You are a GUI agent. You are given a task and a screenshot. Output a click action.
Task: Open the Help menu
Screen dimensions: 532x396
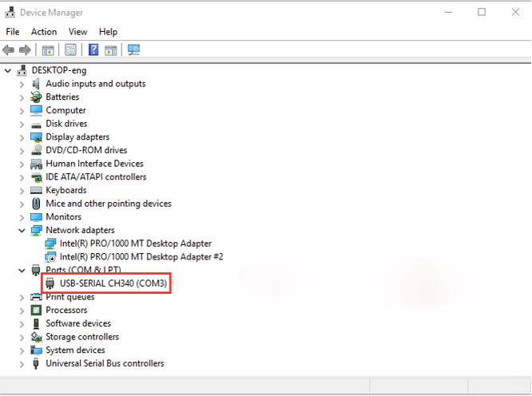click(x=108, y=32)
